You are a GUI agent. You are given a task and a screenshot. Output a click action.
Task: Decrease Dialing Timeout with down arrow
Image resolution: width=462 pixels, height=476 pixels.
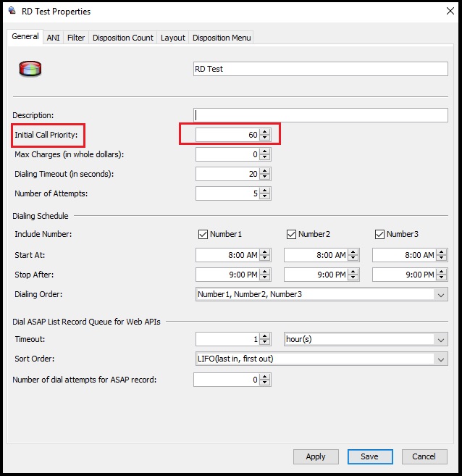pyautogui.click(x=265, y=177)
